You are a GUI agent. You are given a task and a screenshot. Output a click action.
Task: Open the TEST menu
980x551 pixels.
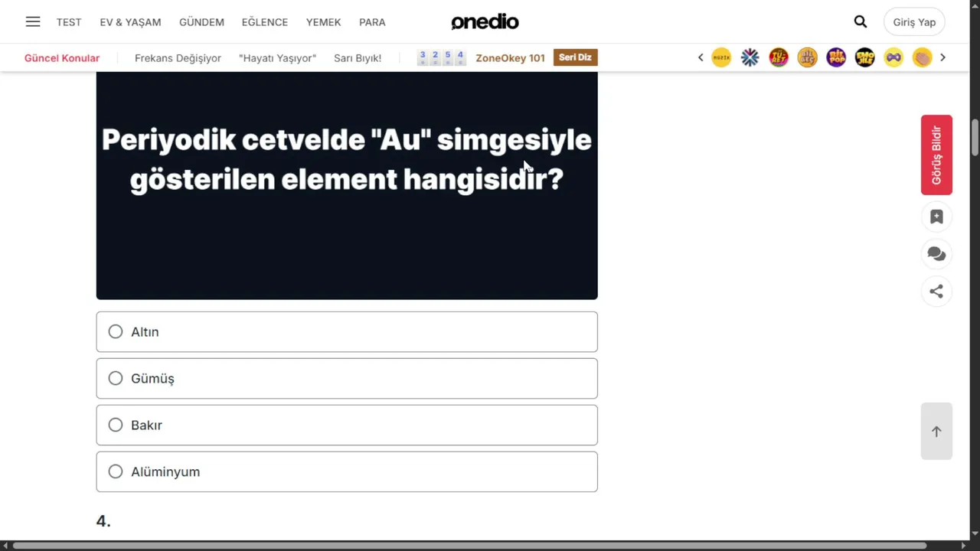(x=69, y=22)
